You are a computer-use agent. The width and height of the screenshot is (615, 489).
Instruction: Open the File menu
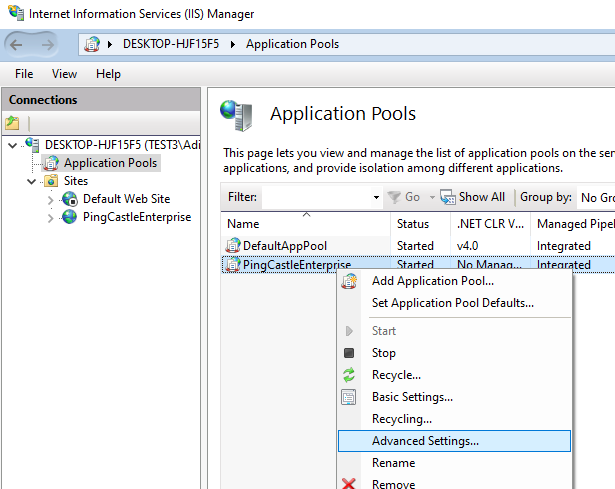click(24, 74)
